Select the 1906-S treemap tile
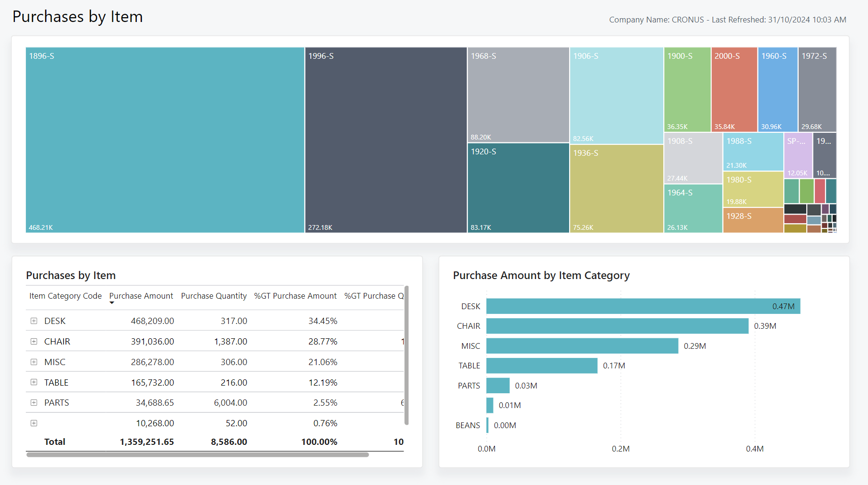868x485 pixels. coord(616,95)
